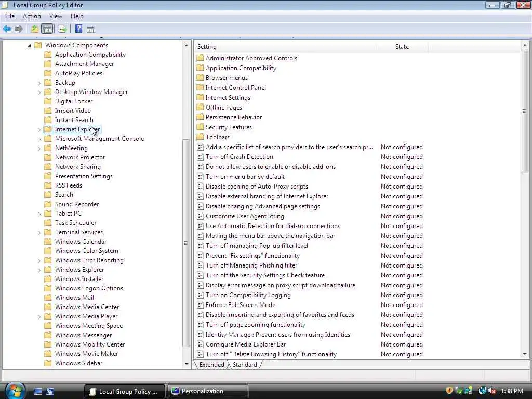The height and width of the screenshot is (399, 532).
Task: Click the policy icon beside Turn off Crash Detection
Action: (200, 157)
